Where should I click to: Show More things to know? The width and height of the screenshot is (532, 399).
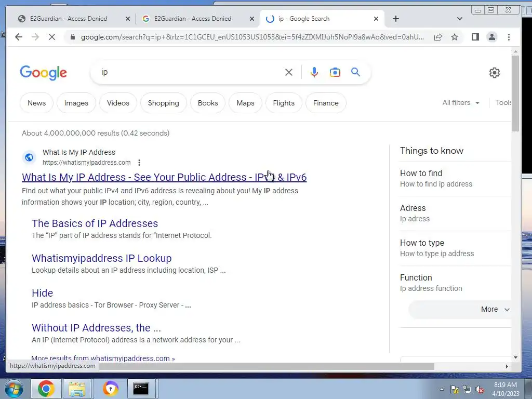460,309
